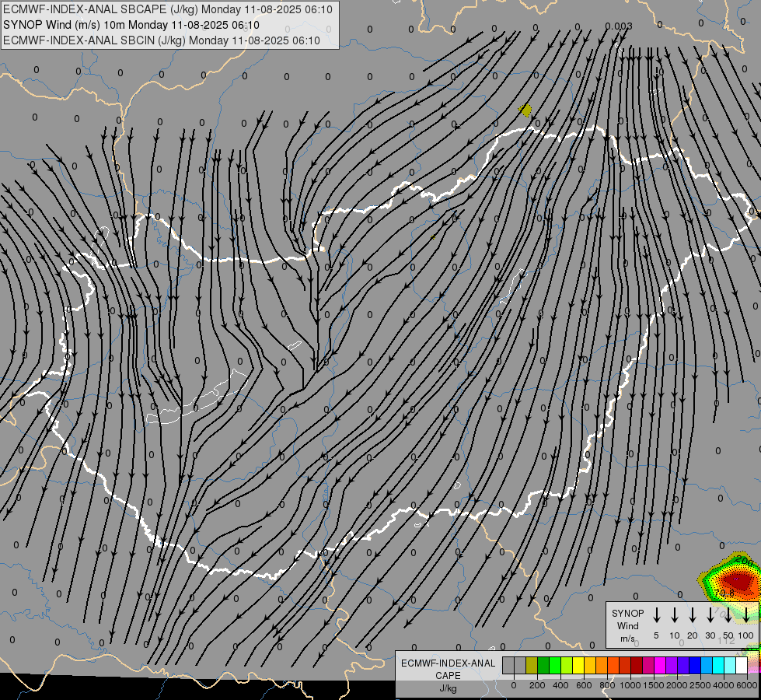This screenshot has width=761, height=700.
Task: Click the 200 tick label on the CAPE scale
Action: 537,685
